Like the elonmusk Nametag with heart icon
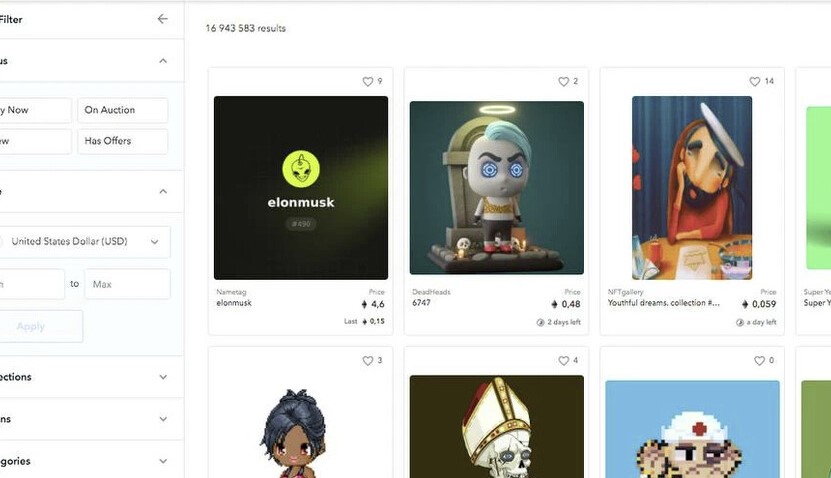831x478 pixels. pyautogui.click(x=368, y=82)
